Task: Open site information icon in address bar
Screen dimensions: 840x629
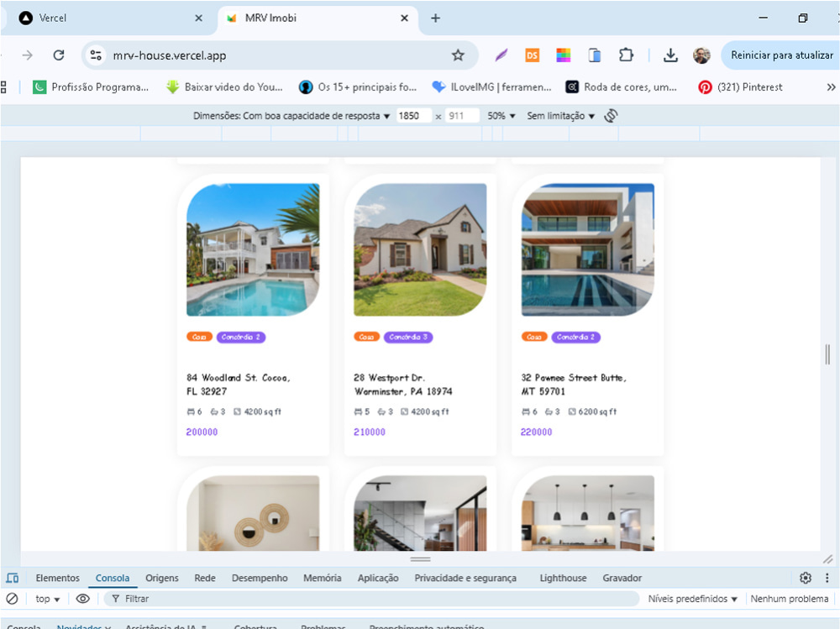Action: tap(96, 55)
